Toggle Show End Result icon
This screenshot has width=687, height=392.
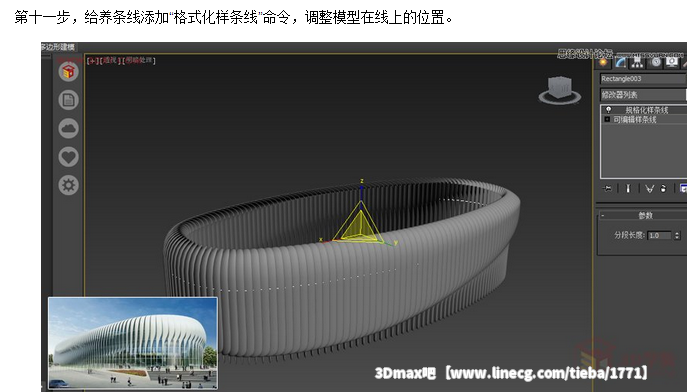tap(628, 188)
